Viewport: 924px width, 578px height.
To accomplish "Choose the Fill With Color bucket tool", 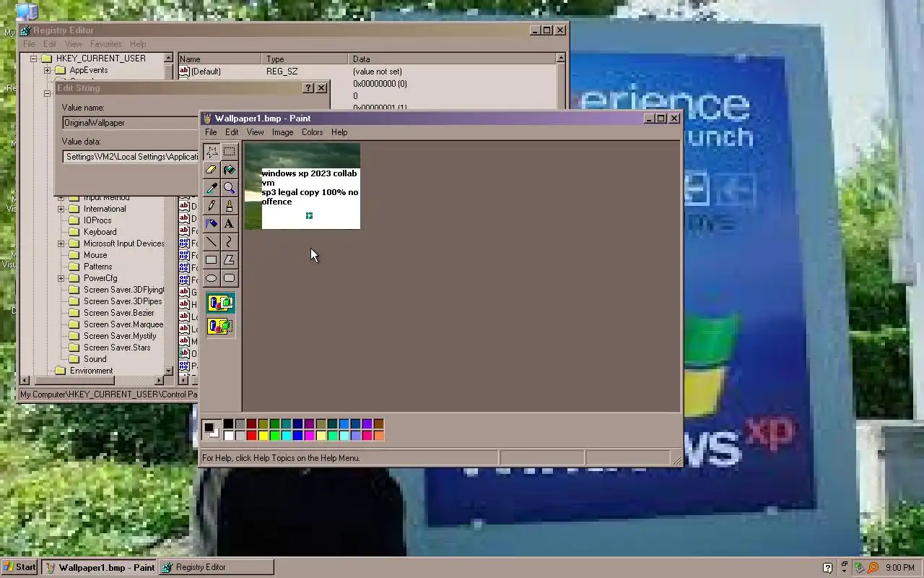I will pos(230,170).
